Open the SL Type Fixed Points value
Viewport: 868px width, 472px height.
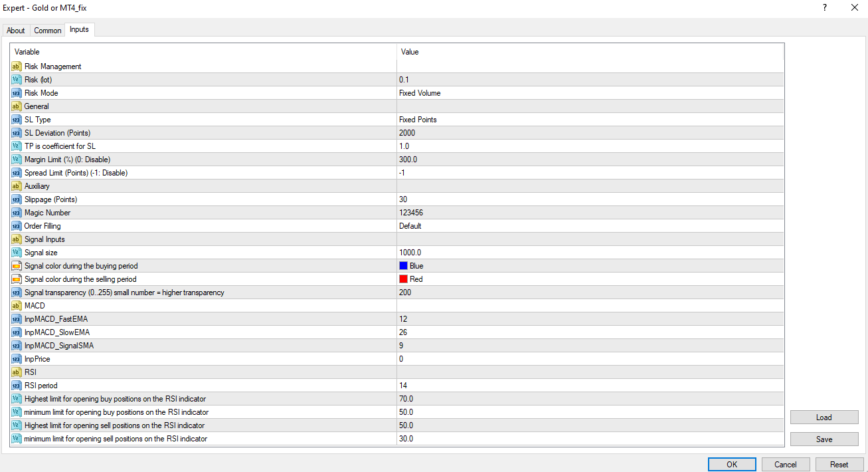click(x=418, y=120)
